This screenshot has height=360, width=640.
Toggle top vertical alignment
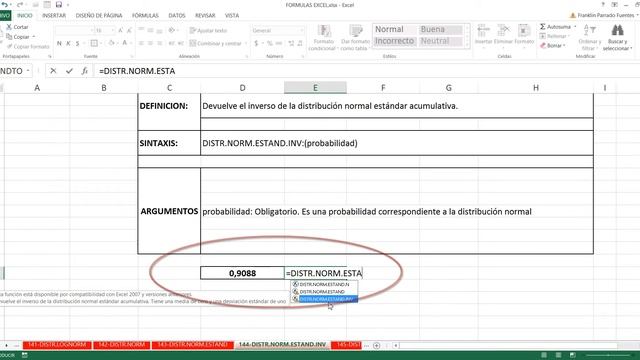coord(141,30)
